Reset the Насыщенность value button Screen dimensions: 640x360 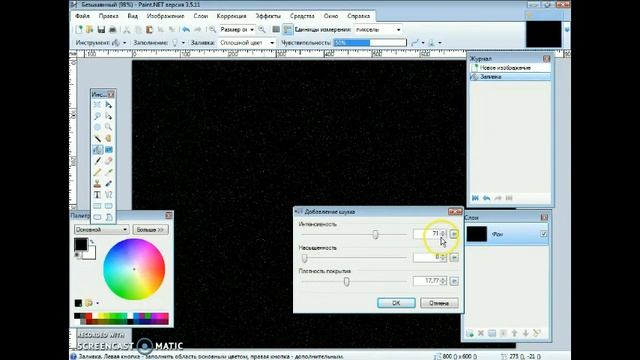pos(454,258)
